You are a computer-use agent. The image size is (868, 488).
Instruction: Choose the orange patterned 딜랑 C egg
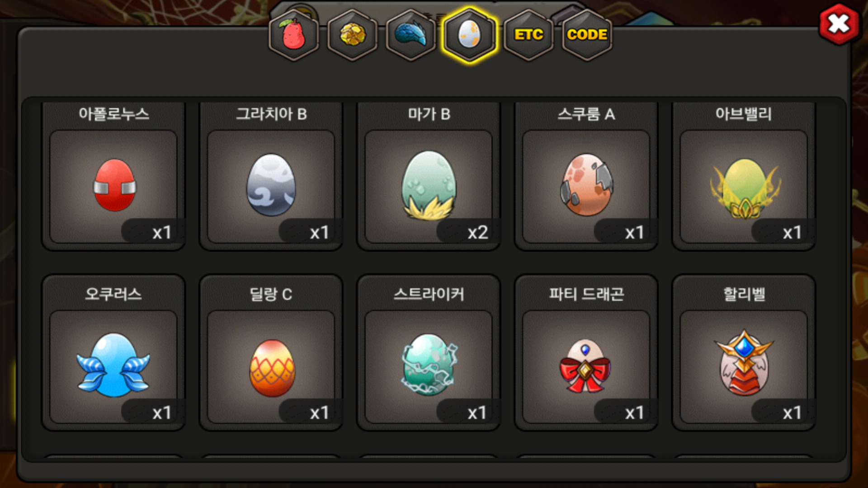tap(271, 366)
